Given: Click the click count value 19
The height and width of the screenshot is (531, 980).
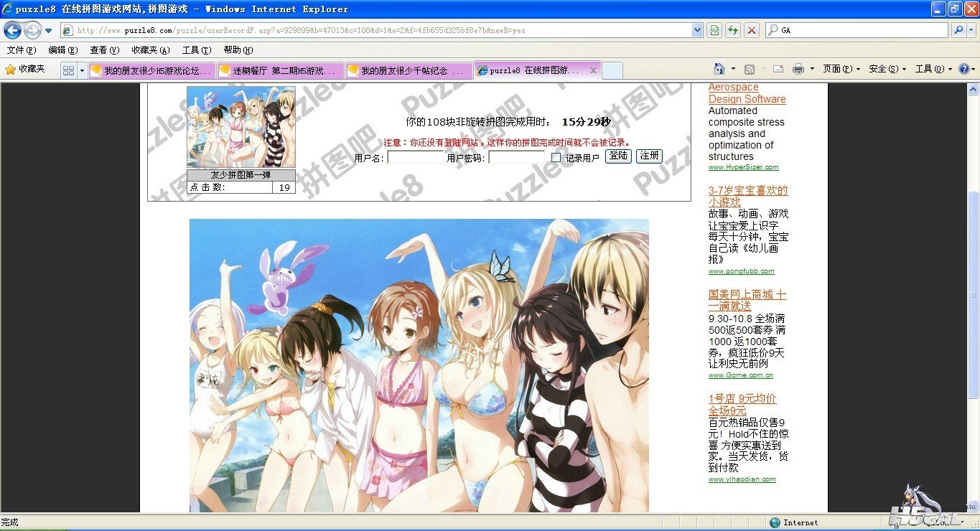Looking at the screenshot, I should click(284, 187).
